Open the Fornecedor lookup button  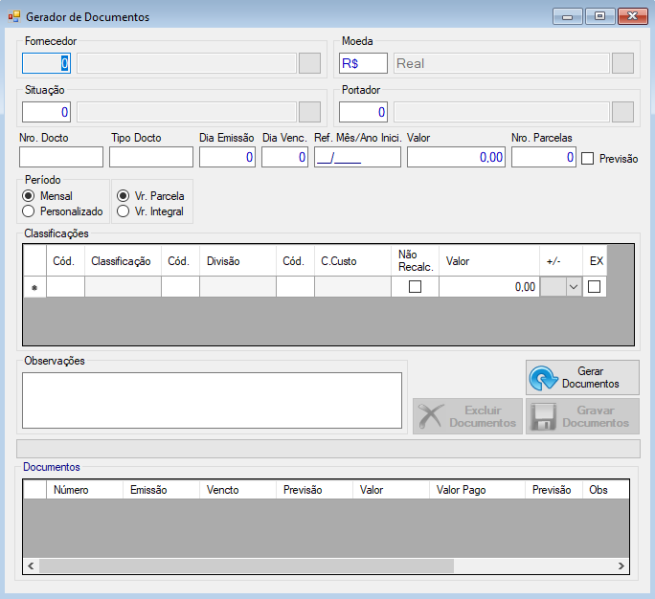point(310,63)
